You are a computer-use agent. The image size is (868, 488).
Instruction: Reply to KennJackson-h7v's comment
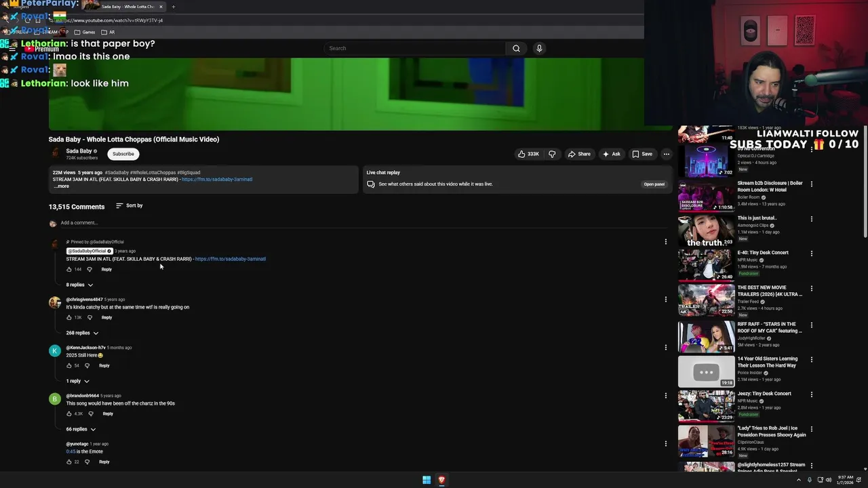104,365
